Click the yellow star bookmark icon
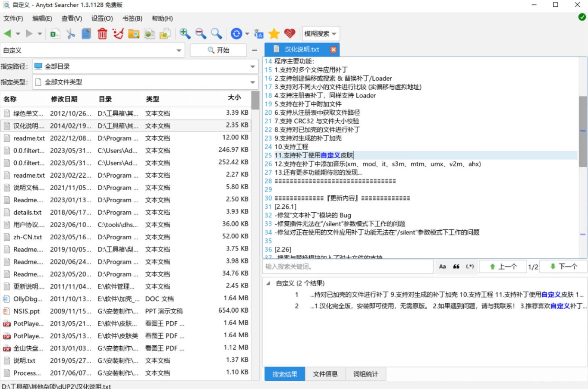Viewport: 588px width, 389px height. (274, 34)
